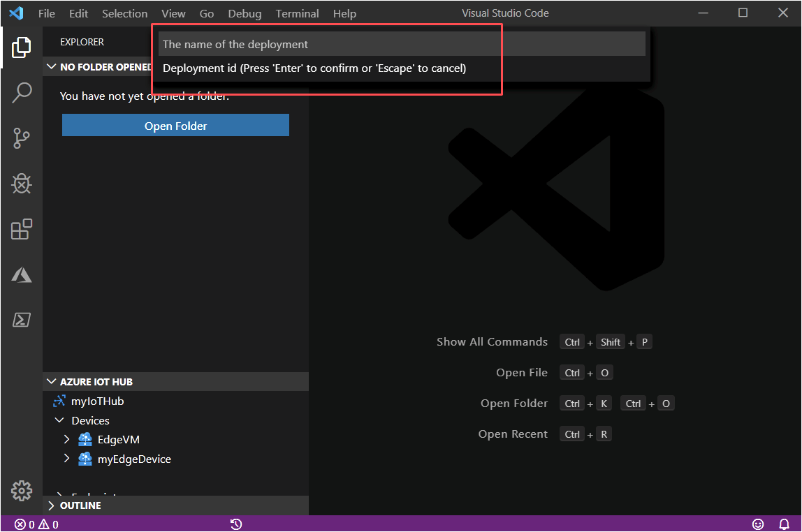Open the Azure view icon
Image resolution: width=802 pixels, height=532 pixels.
click(21, 274)
